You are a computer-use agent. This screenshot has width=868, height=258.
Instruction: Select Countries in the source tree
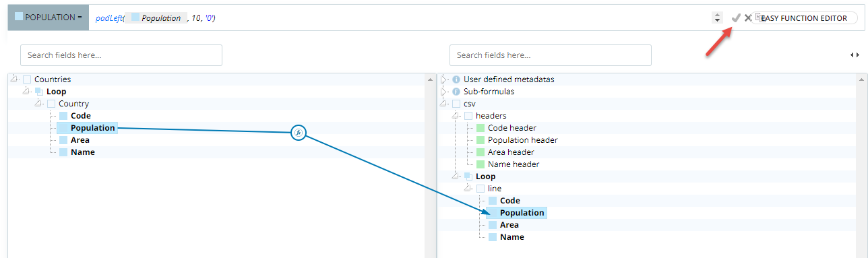53,79
